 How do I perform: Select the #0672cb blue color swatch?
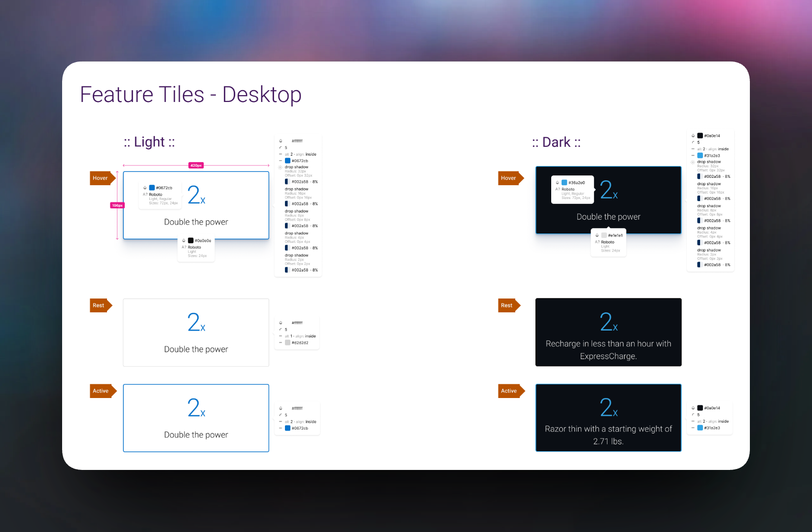click(287, 161)
